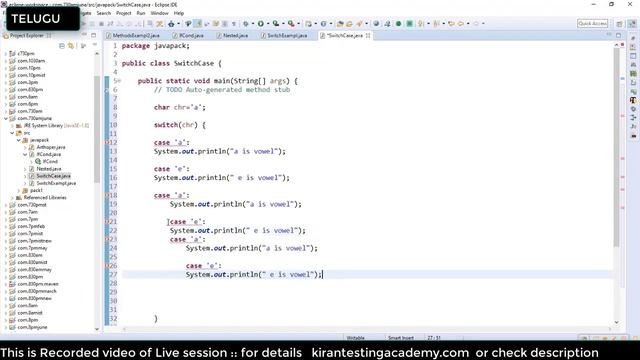Screen dimensions: 640x360
Task: Click the editor vertical scrollbar
Action: (x=616, y=147)
